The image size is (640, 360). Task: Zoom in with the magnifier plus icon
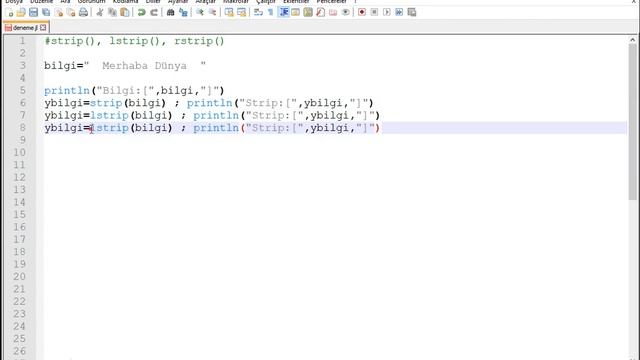pyautogui.click(x=200, y=12)
